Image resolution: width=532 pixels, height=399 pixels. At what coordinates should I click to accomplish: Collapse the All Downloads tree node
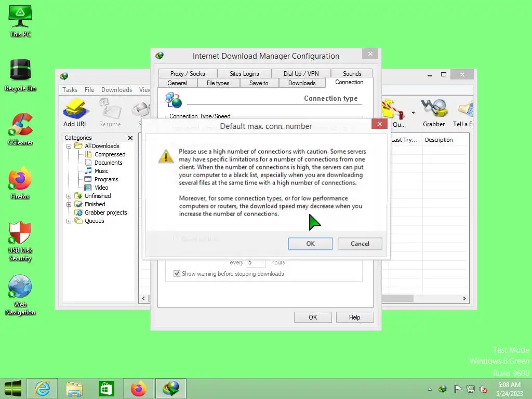[69, 146]
